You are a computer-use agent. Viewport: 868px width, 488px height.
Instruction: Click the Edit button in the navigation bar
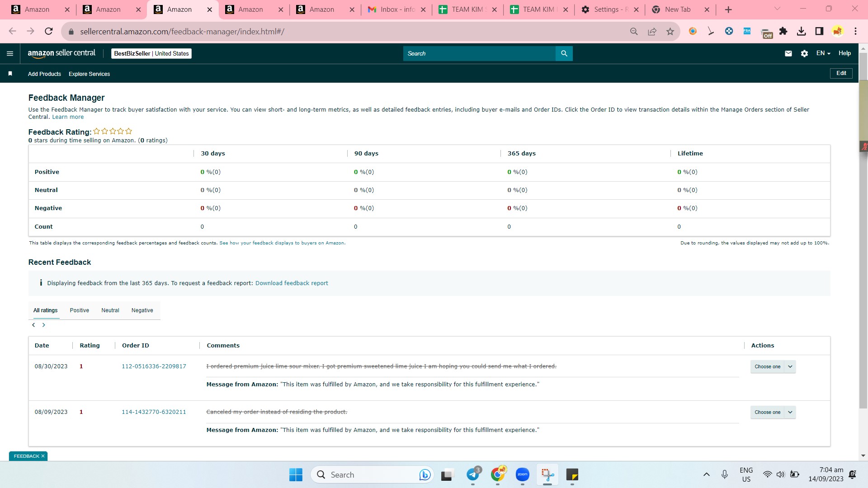(841, 73)
